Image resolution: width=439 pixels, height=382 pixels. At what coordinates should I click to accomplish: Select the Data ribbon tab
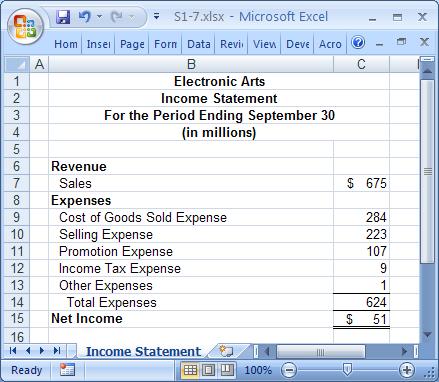(x=199, y=44)
